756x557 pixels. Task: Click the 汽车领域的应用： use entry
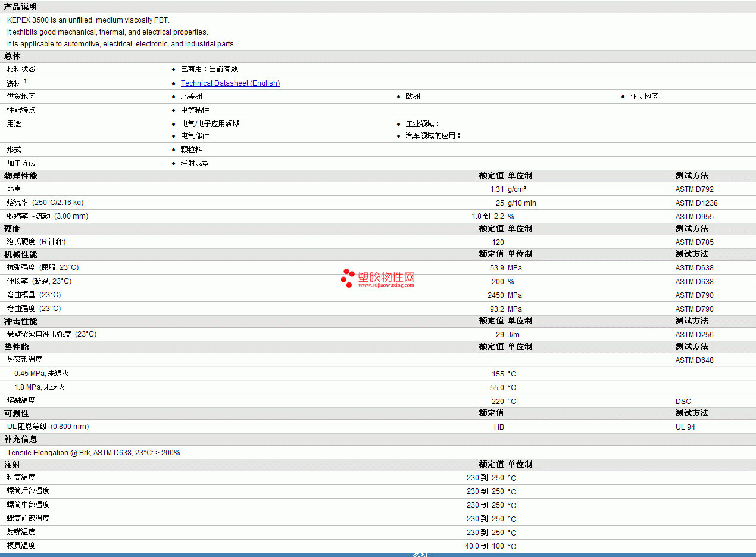[433, 136]
